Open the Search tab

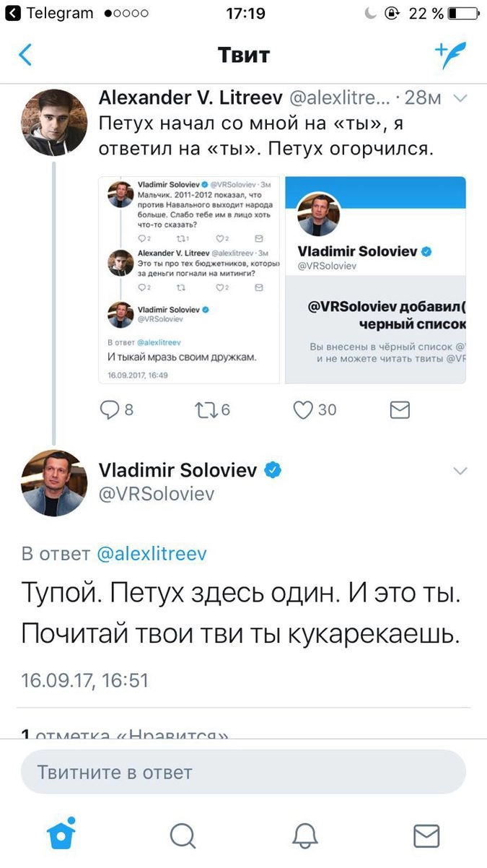pyautogui.click(x=183, y=836)
